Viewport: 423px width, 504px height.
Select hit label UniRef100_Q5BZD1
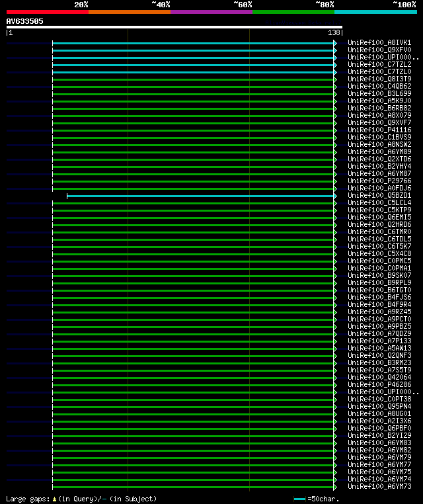pyautogui.click(x=379, y=195)
